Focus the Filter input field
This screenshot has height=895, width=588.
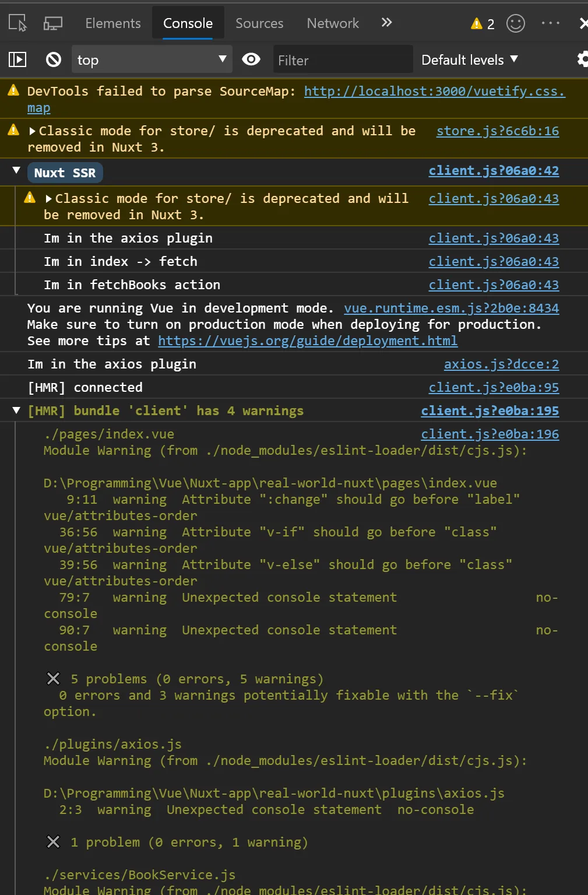[343, 60]
